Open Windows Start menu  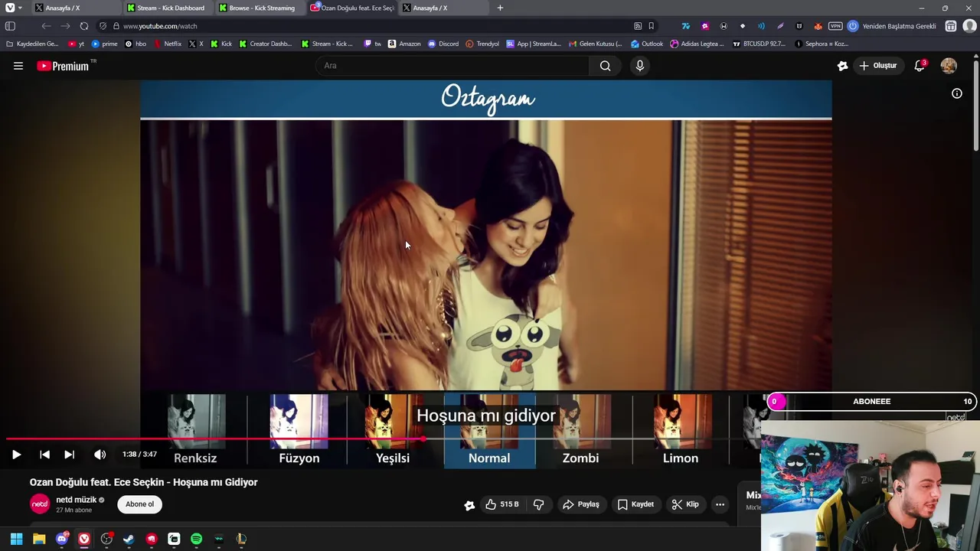tap(16, 539)
